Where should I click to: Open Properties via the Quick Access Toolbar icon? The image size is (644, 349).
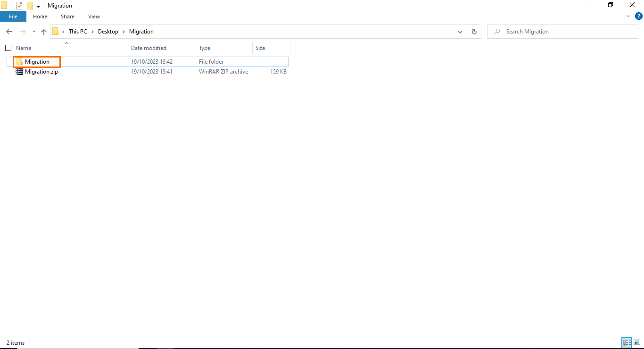[19, 5]
